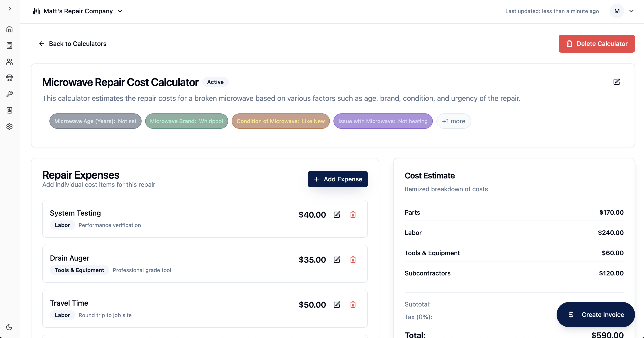Edit the Drain Auger expense
This screenshot has height=338, width=644.
click(337, 260)
